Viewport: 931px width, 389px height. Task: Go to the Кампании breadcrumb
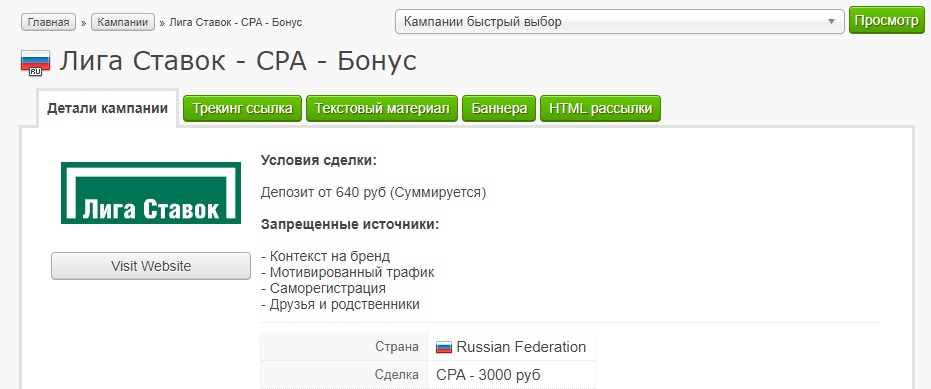click(x=122, y=22)
